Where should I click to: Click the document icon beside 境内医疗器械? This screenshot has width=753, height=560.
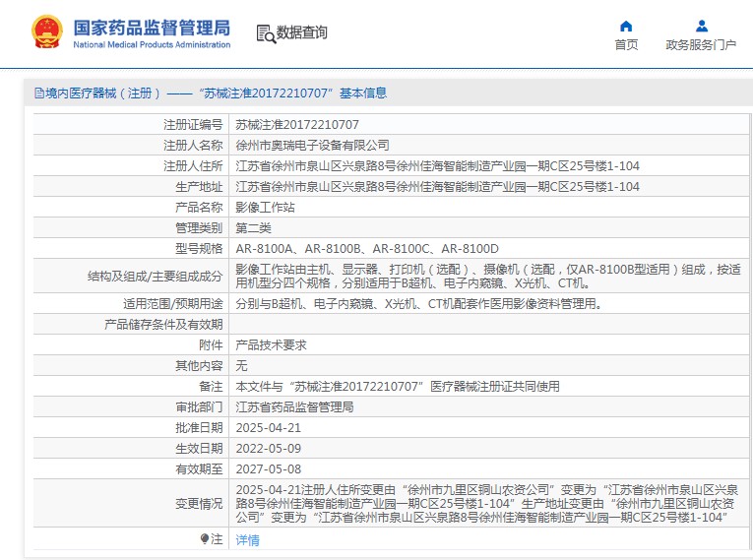point(38,93)
